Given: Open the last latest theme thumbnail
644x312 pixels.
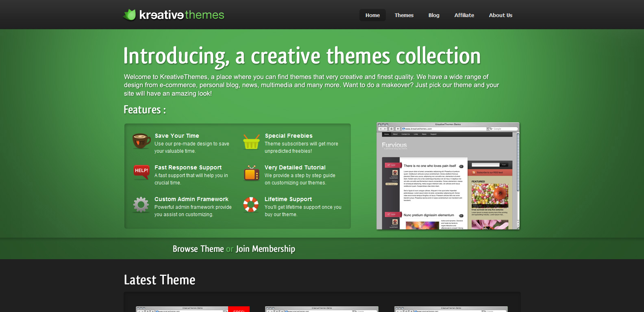Looking at the screenshot, I should pos(451,309).
